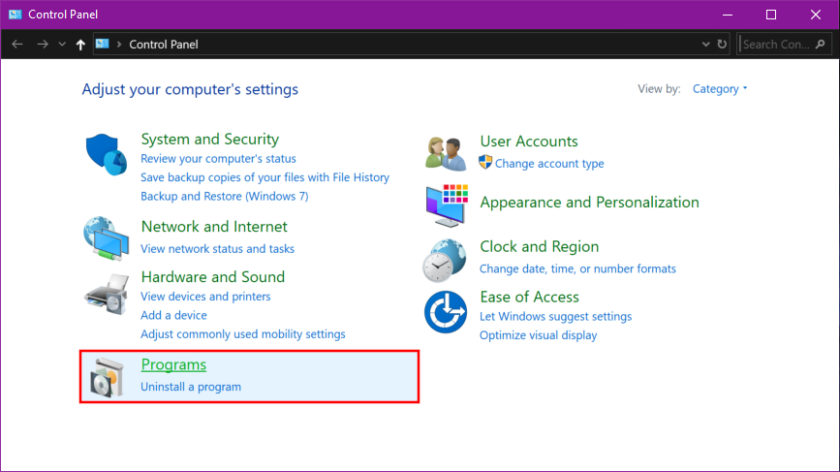The height and width of the screenshot is (472, 840).
Task: Select Optimize visual display link
Action: (x=538, y=335)
